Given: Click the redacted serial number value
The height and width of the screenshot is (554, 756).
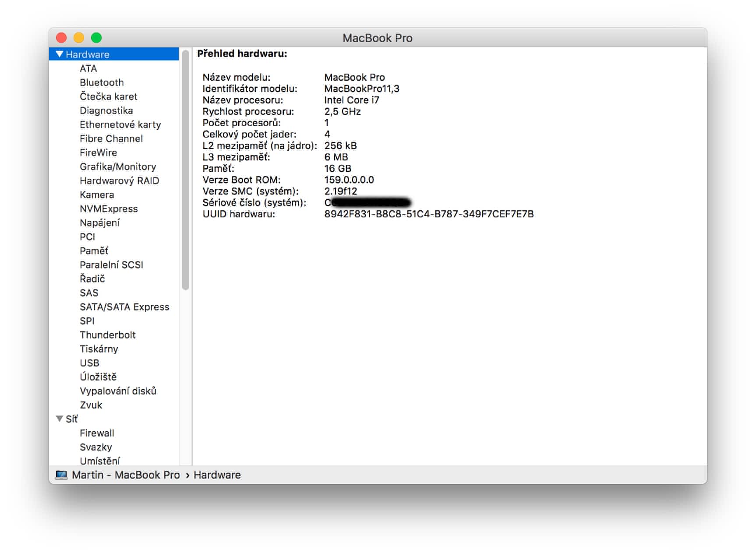Looking at the screenshot, I should coord(367,202).
